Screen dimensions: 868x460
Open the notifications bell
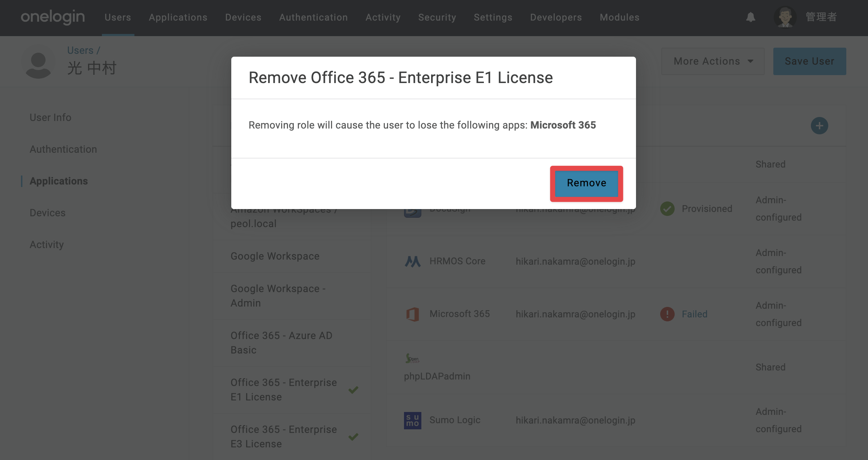(x=751, y=17)
